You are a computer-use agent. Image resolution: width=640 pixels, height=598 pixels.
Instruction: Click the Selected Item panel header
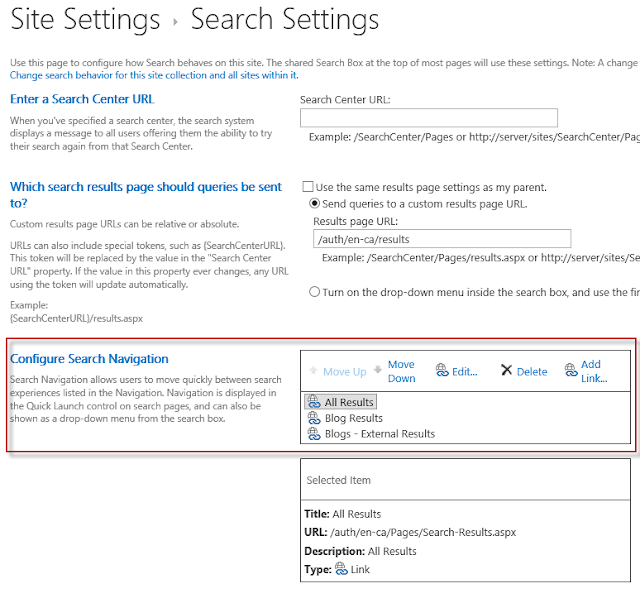tap(465, 480)
